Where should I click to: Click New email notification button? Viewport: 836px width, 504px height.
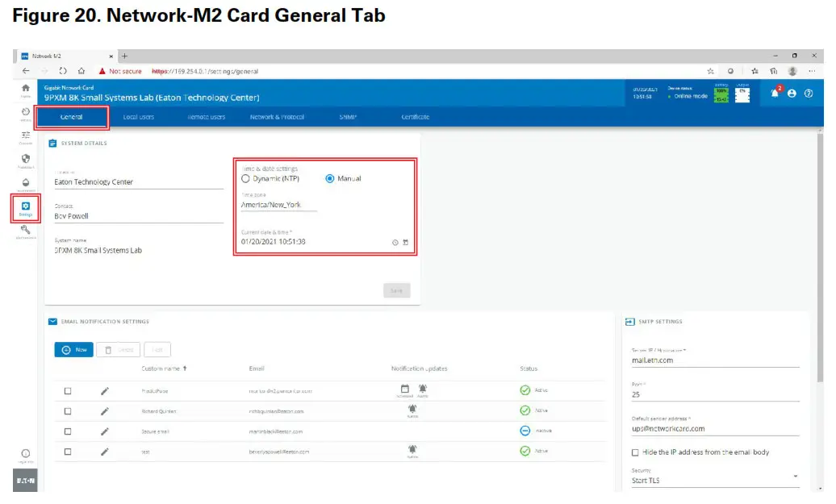[74, 350]
